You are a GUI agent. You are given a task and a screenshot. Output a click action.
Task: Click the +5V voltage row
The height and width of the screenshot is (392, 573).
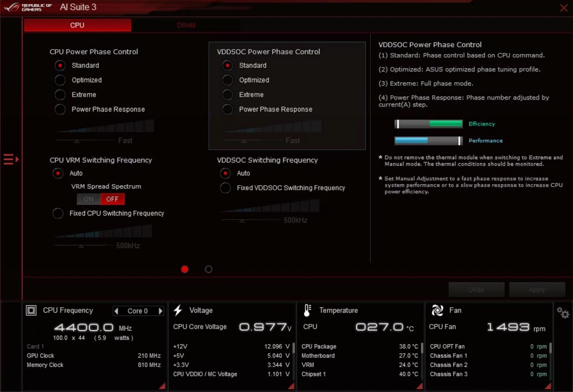(x=231, y=356)
